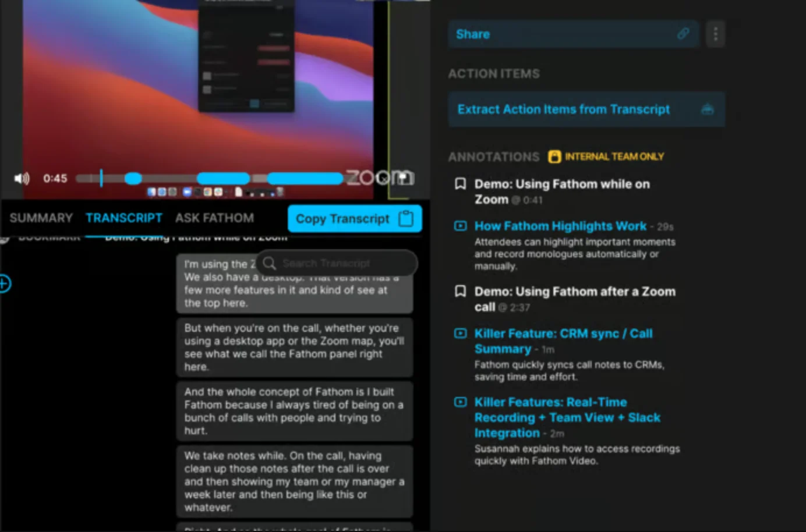Open the Ask Fathom tab

214,218
